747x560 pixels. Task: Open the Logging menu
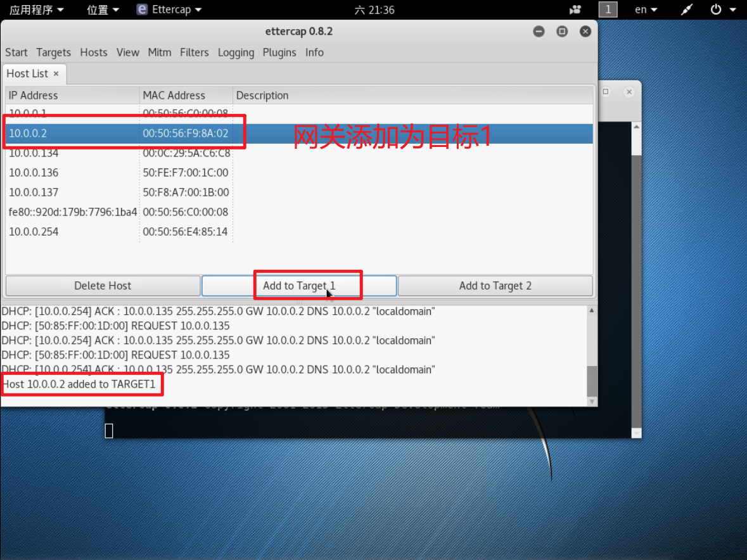[x=236, y=53]
